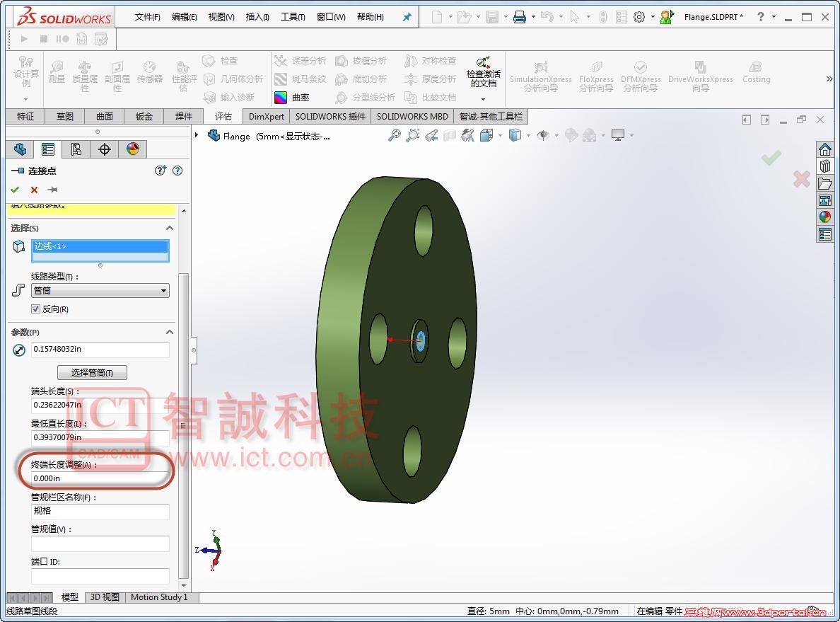The image size is (840, 622).
Task: Open the connection point help icon
Action: click(x=177, y=171)
